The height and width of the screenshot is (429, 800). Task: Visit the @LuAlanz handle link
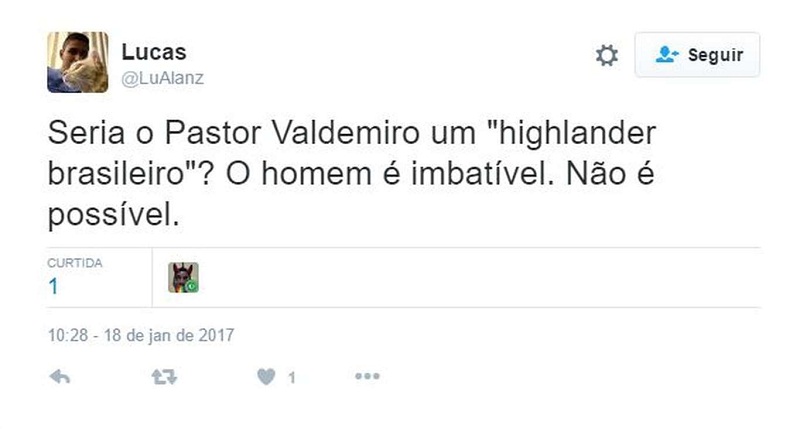tap(162, 78)
